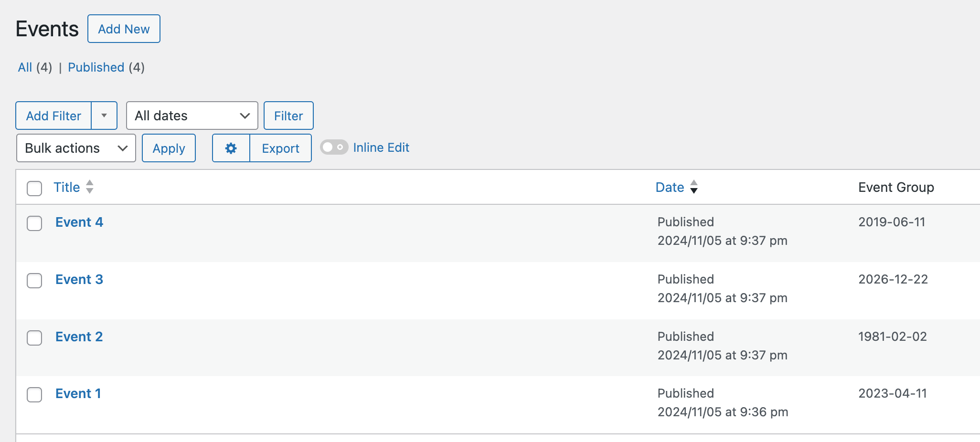Show the All (4) events view
This screenshot has height=442, width=980.
point(25,67)
